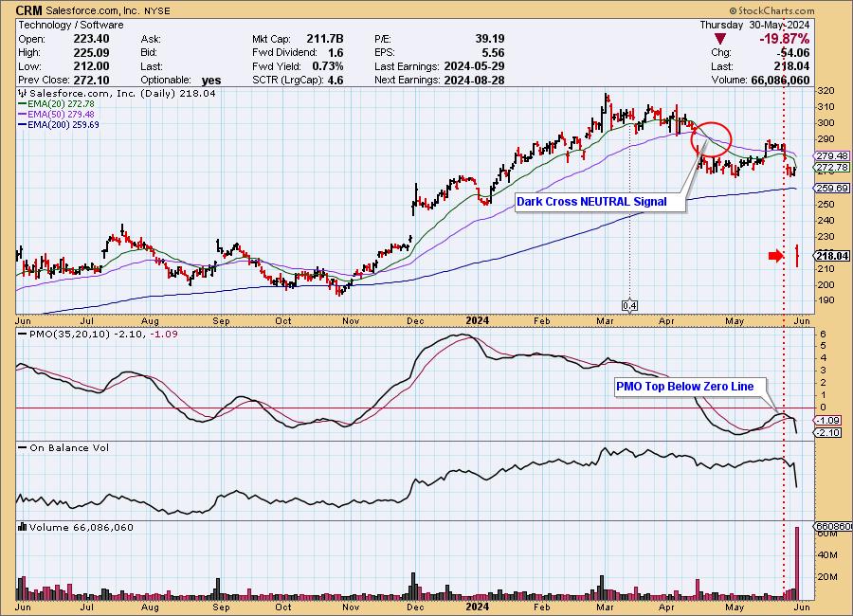Click the Prev Close value 272.10
The image size is (853, 616).
click(91, 80)
